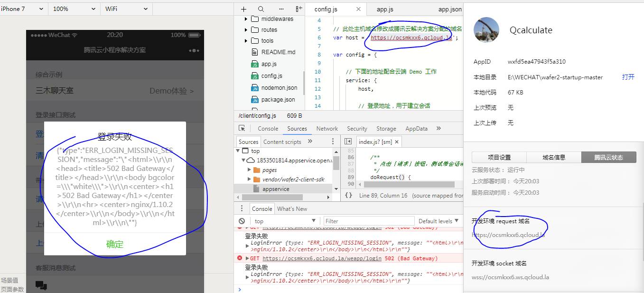Open the Content scripts navigator tab
Viewport: 644px width, 293px height.
coord(282,142)
